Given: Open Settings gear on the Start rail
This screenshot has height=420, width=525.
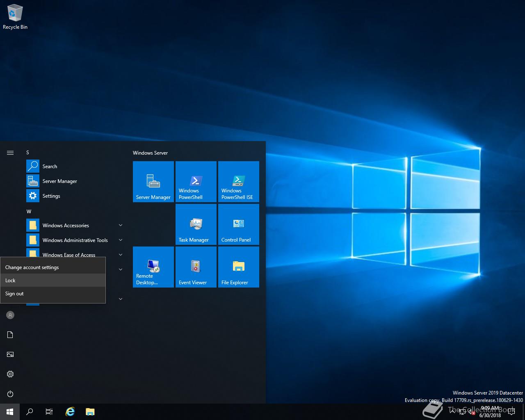Looking at the screenshot, I should click(x=10, y=374).
